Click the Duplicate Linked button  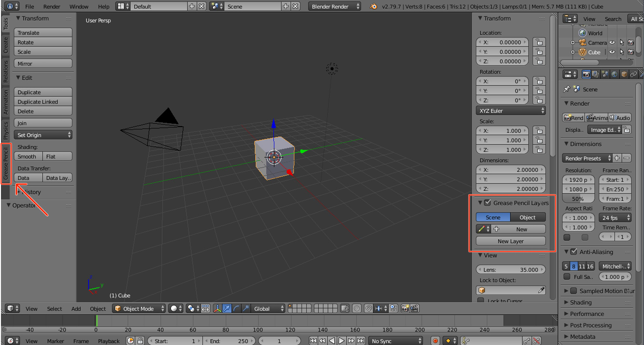point(43,101)
